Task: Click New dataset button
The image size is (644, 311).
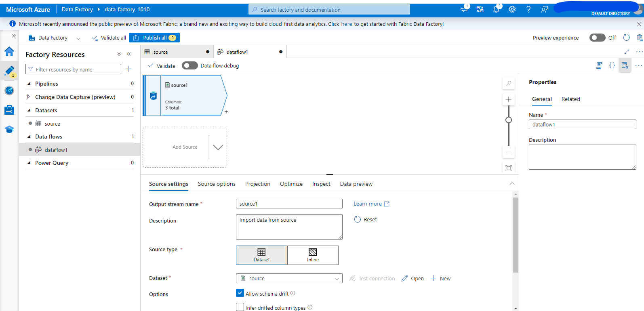Action: pyautogui.click(x=440, y=278)
